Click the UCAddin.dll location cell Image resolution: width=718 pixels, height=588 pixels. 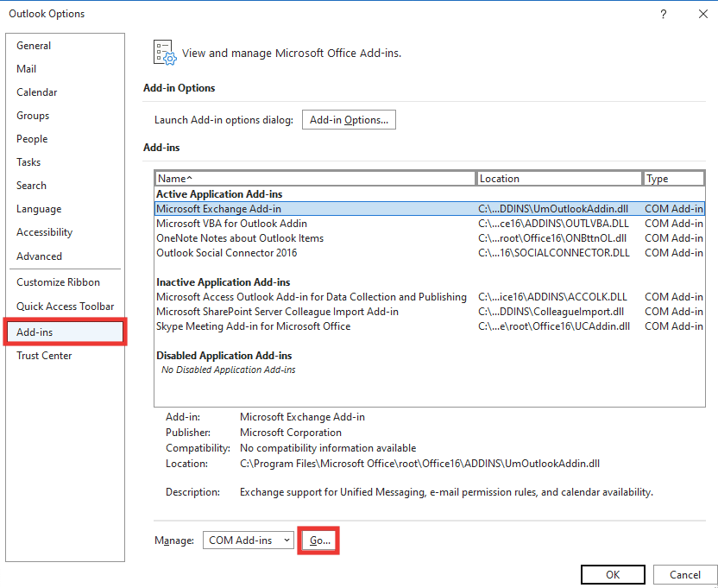554,326
